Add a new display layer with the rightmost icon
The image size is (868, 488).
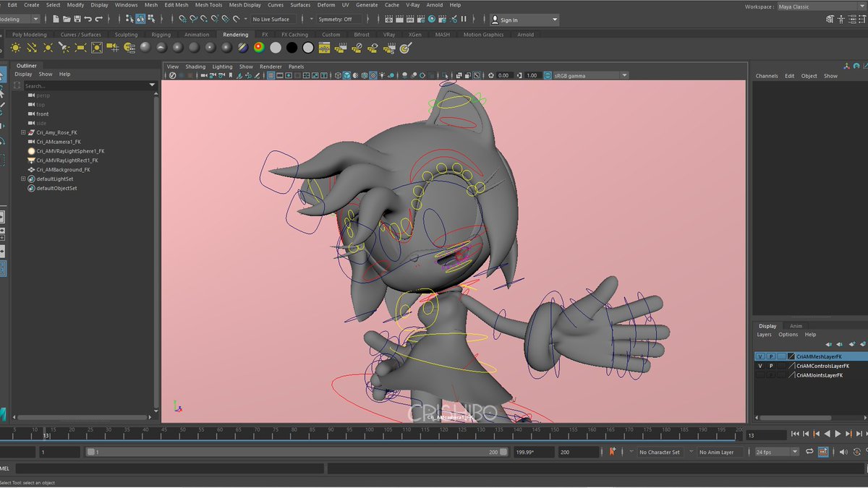862,344
